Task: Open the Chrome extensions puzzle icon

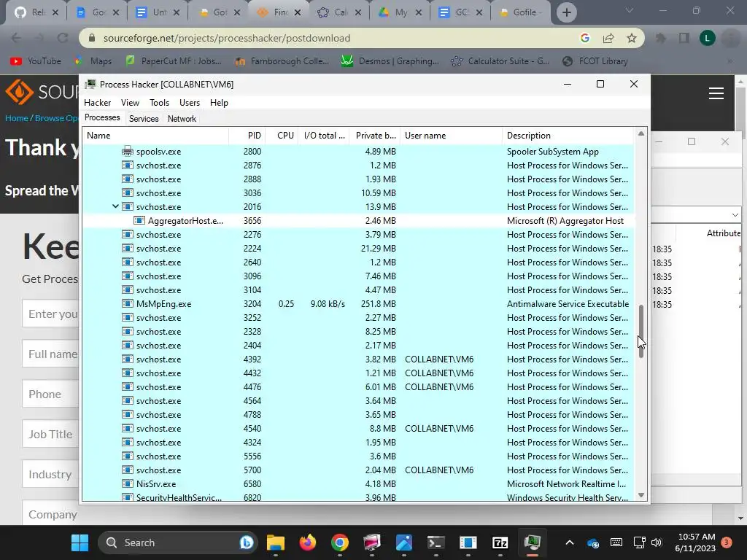Action: [x=661, y=38]
